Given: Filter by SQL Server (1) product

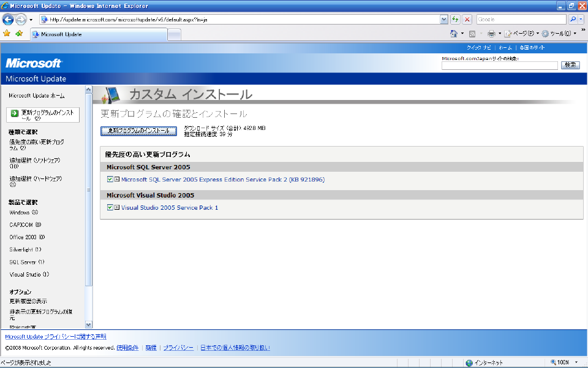Looking at the screenshot, I should point(26,262).
